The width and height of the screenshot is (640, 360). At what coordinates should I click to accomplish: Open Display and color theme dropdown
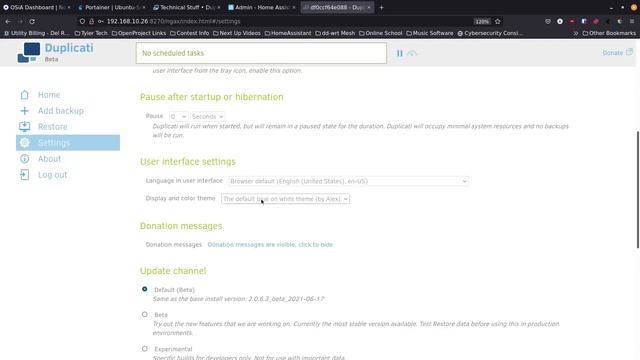tap(285, 199)
